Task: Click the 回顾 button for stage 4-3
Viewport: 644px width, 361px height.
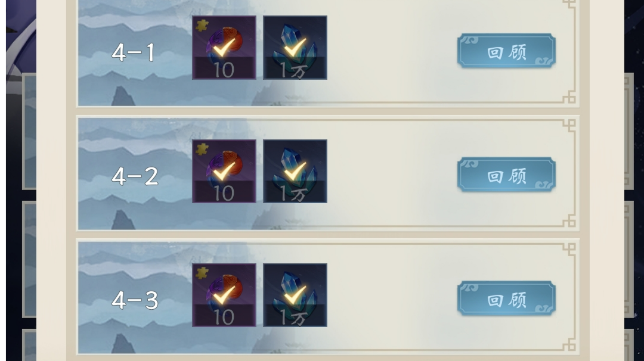Action: 506,298
